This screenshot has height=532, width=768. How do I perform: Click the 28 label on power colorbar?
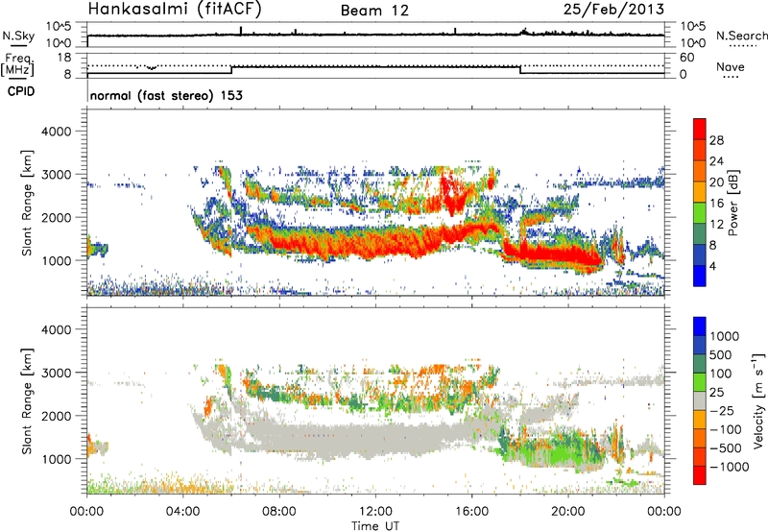pyautogui.click(x=716, y=140)
